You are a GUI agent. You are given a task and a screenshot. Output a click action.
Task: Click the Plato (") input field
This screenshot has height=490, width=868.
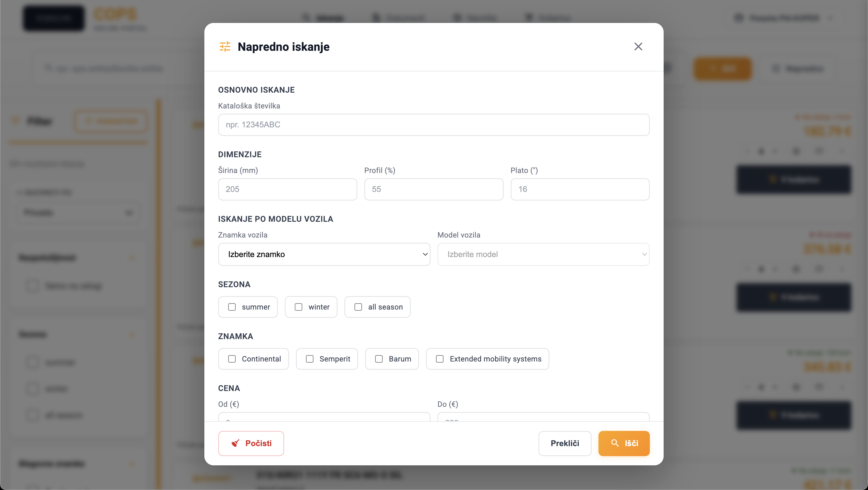point(580,189)
